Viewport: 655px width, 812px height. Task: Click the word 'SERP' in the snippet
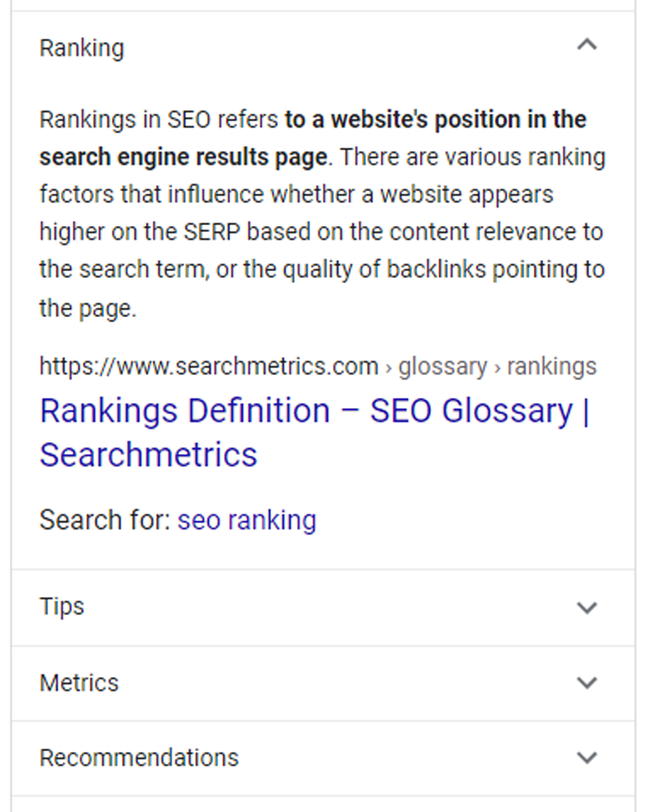coord(212,232)
